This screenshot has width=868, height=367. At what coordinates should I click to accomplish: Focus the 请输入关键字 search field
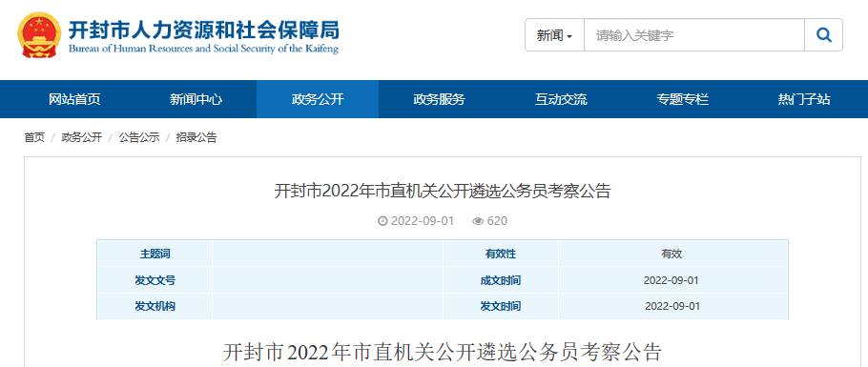[x=694, y=35]
